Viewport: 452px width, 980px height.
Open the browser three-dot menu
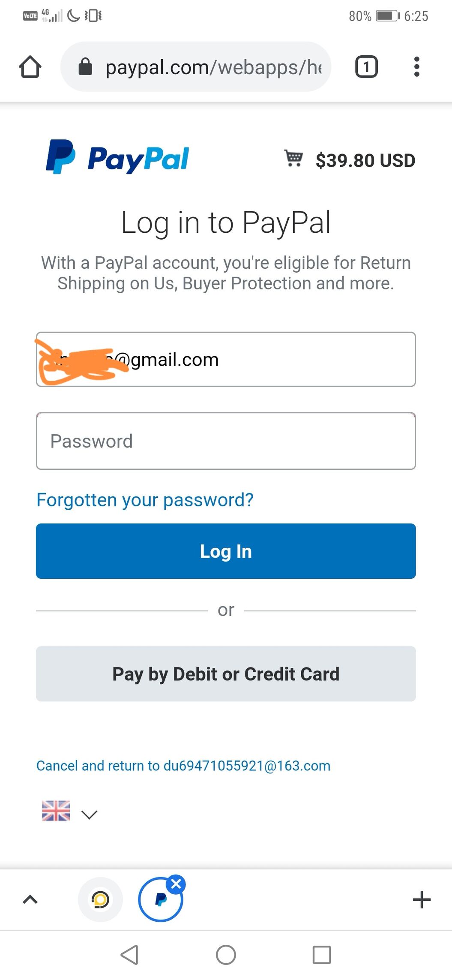(x=416, y=67)
